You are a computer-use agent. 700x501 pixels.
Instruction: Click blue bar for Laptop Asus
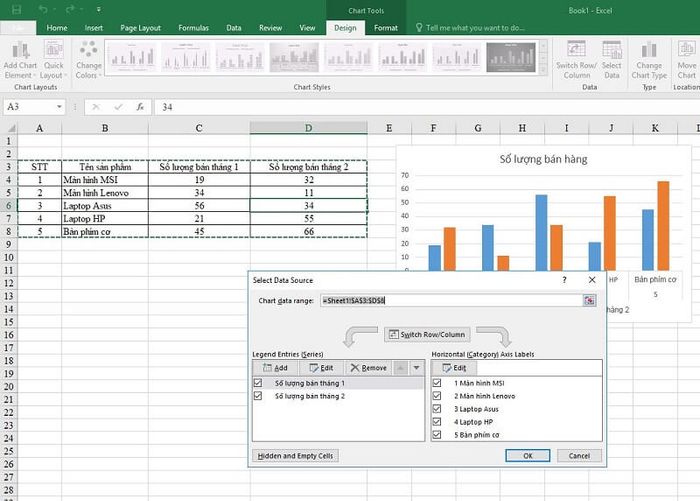click(x=541, y=232)
